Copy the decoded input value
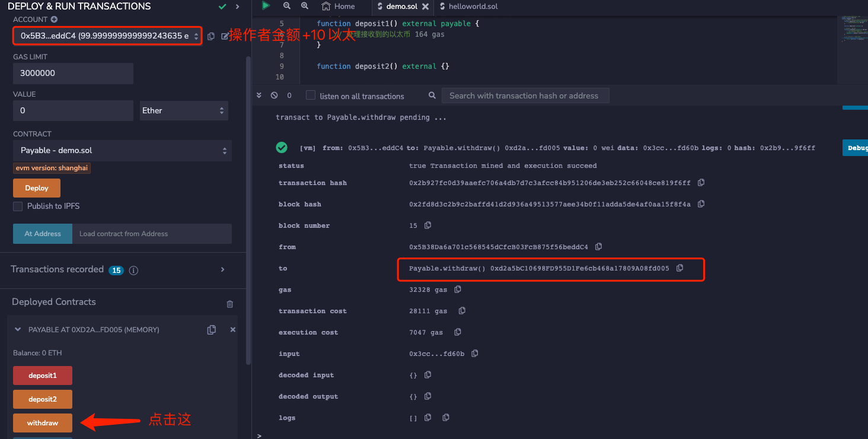This screenshot has height=439, width=868. click(427, 375)
